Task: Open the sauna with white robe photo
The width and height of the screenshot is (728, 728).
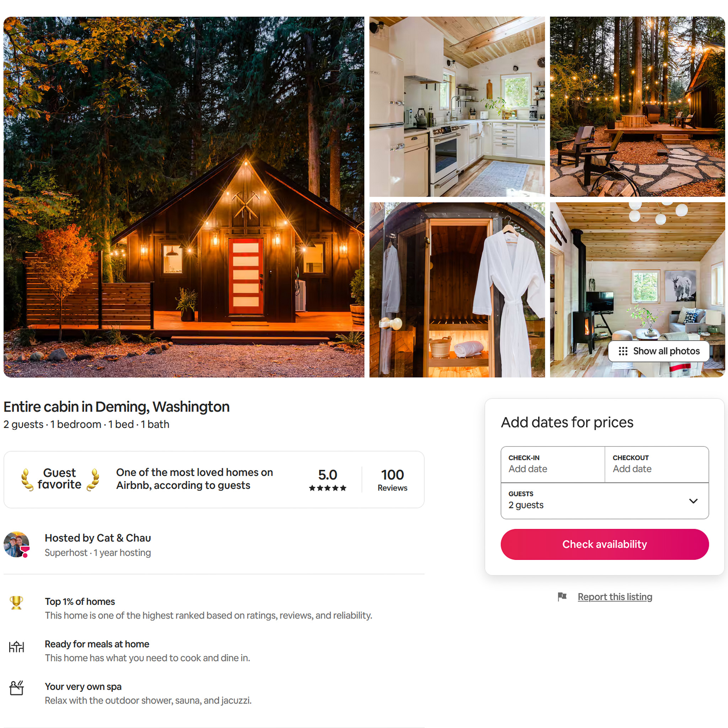Action: (457, 290)
